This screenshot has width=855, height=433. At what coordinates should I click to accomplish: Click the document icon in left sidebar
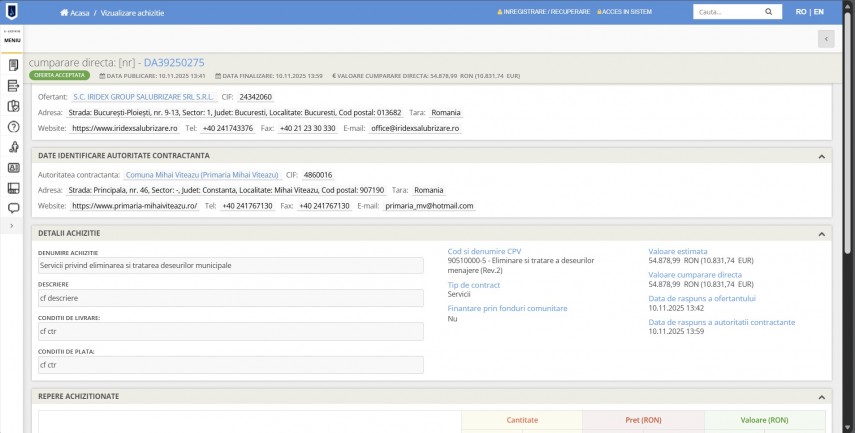(13, 65)
